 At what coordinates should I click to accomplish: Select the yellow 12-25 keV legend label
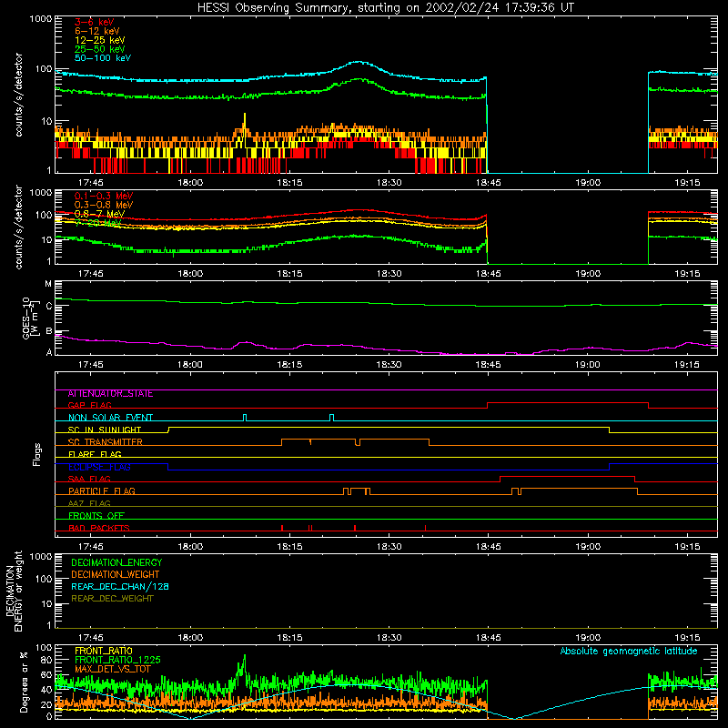coord(100,40)
